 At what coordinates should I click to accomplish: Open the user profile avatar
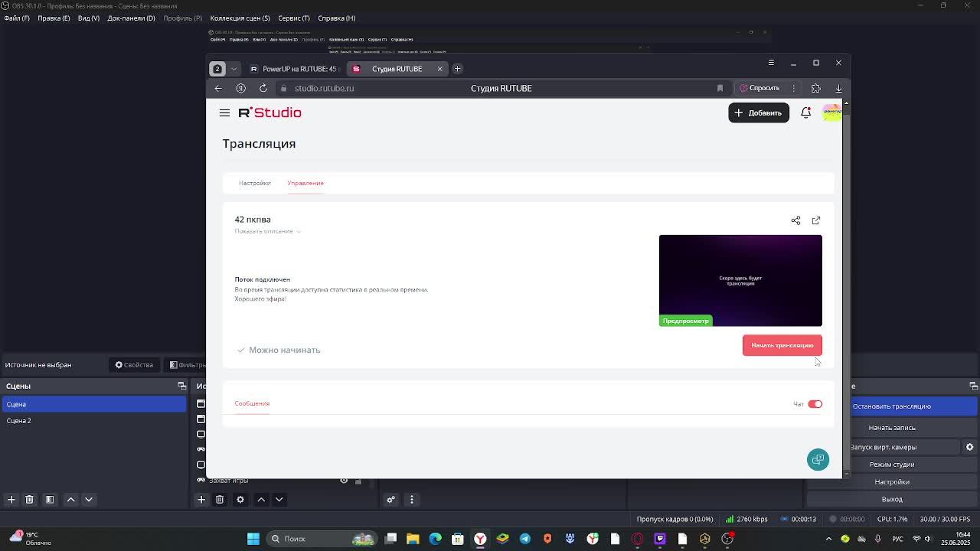831,112
